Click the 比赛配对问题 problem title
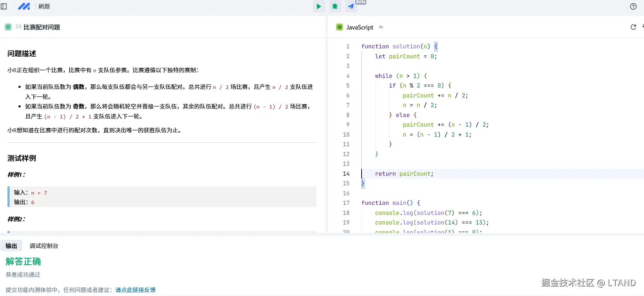The height and width of the screenshot is (296, 644). coord(42,27)
